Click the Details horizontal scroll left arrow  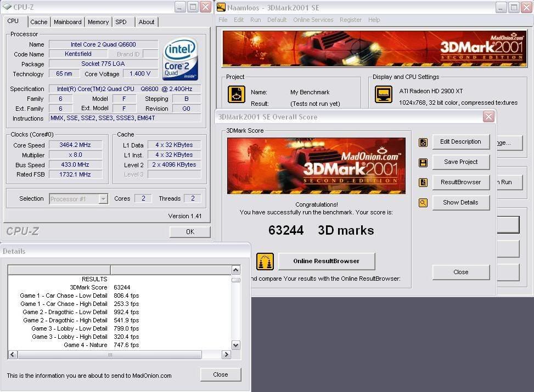(x=13, y=355)
